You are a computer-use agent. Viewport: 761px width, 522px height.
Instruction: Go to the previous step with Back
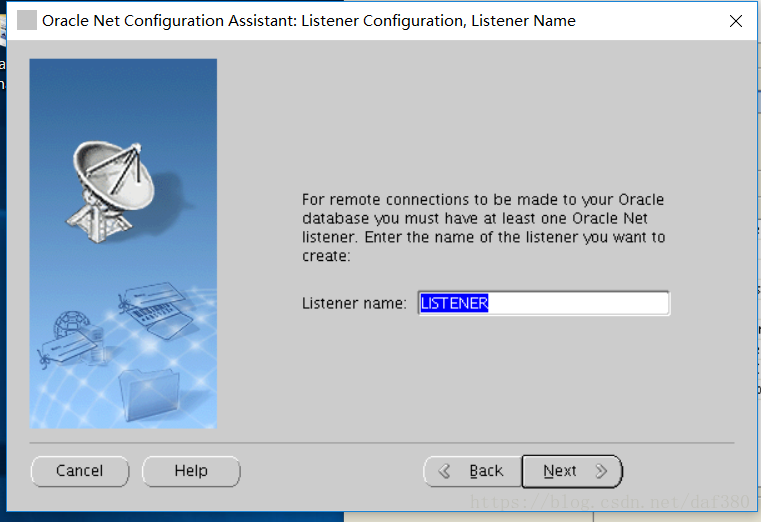(473, 471)
